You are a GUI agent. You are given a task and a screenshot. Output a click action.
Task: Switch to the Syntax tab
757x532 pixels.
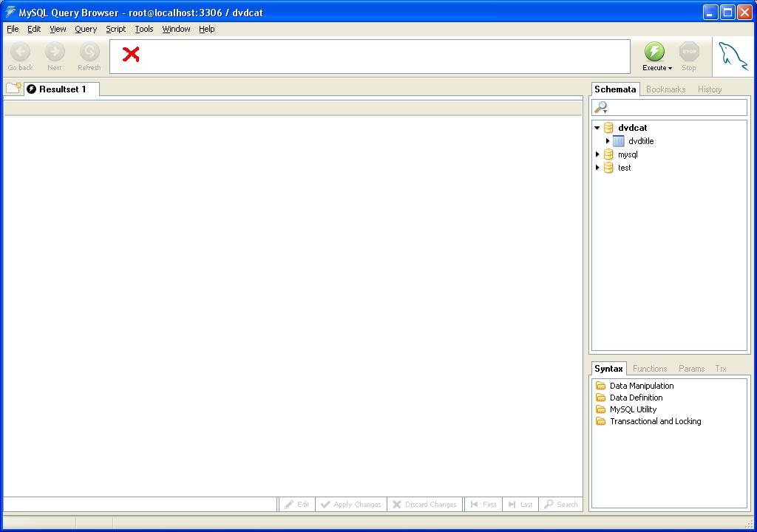[x=608, y=369]
